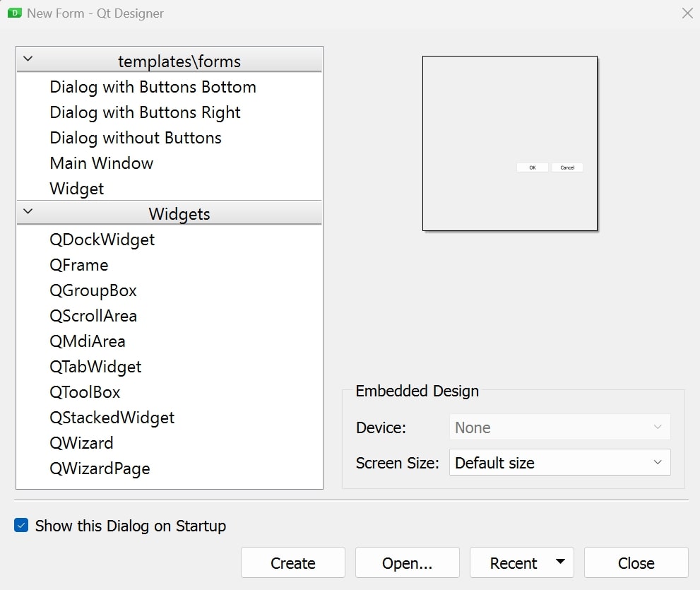Uncheck Show this Dialog on Startup

21,526
